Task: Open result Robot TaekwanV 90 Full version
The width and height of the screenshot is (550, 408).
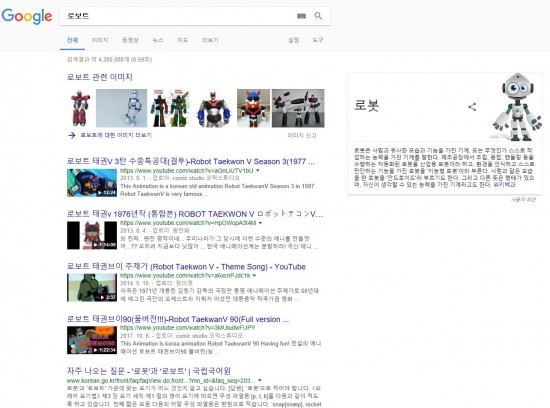Action: tap(178, 319)
